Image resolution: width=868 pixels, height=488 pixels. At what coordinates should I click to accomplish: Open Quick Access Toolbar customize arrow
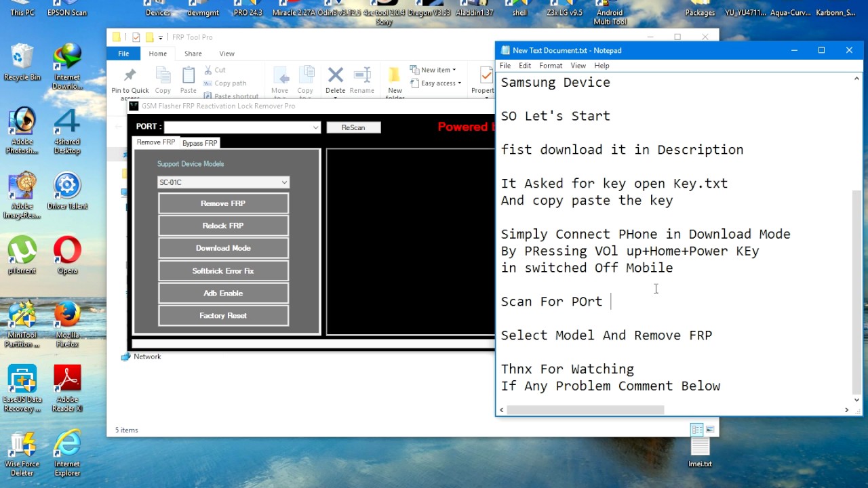161,37
